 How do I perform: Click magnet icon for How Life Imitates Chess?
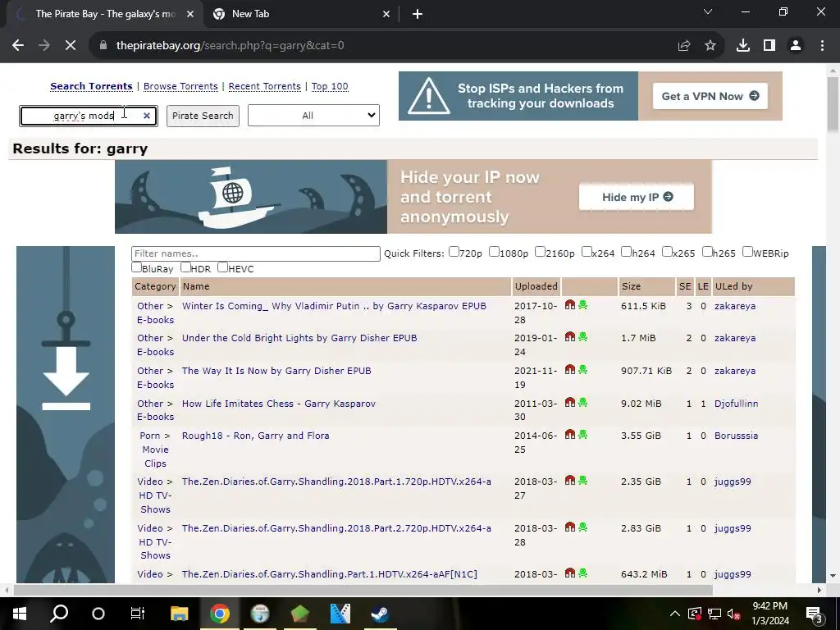[x=570, y=402]
